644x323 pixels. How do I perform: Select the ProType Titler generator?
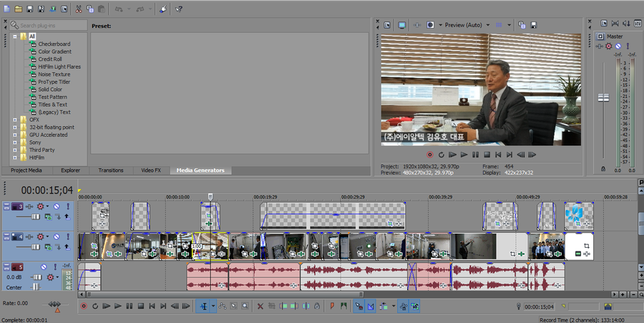click(54, 82)
